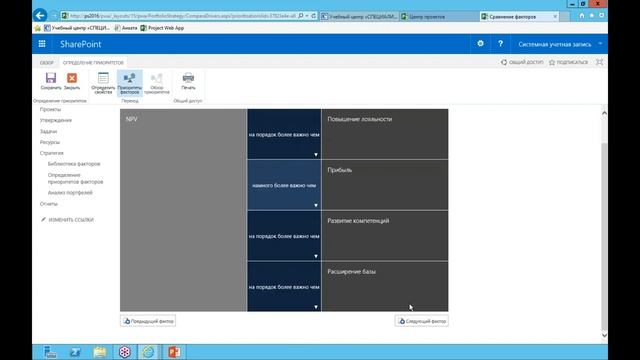Click the browser refresh icon
Viewport: 640px width, 360px height.
pos(313,16)
